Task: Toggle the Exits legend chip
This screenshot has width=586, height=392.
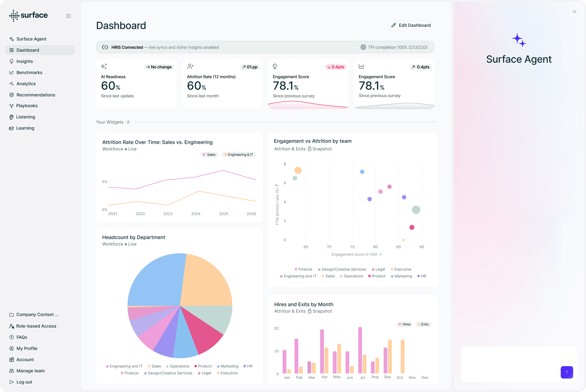Action: coord(423,324)
